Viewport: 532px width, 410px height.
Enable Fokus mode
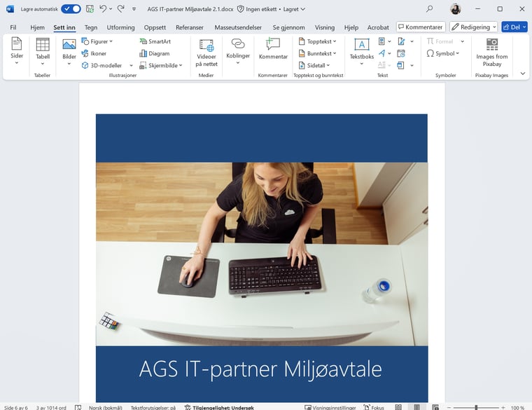(374, 407)
